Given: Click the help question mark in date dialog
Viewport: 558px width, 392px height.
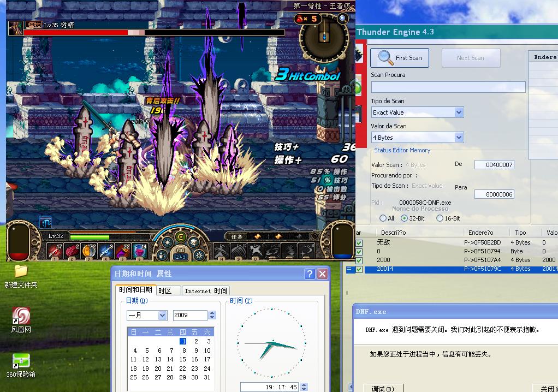Looking at the screenshot, I should (x=310, y=274).
